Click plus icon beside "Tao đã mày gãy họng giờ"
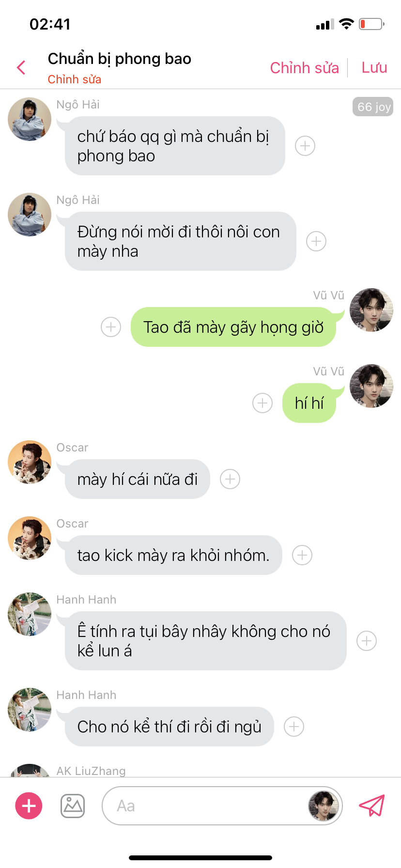This screenshot has height=868, width=401. click(111, 327)
